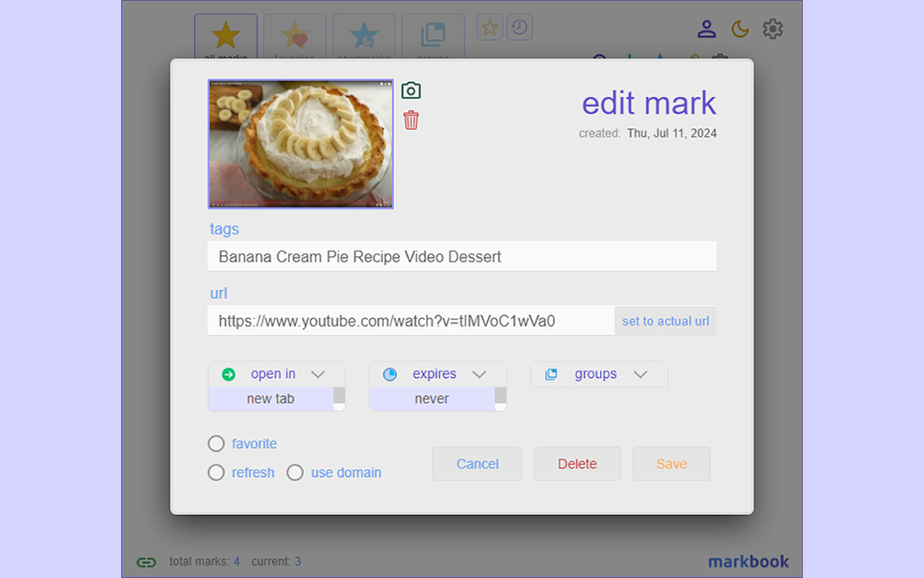Click the small star icon in the toolbar
Screen dimensions: 924x578
[490, 28]
